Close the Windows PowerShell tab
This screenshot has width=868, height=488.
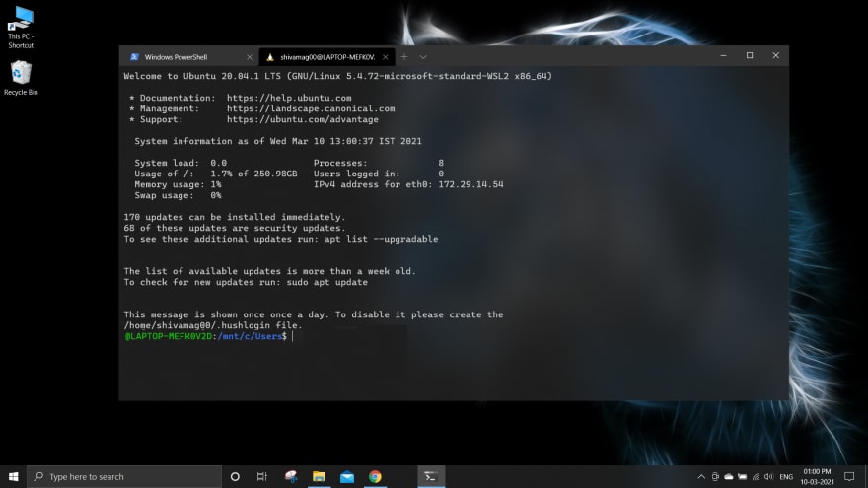pos(250,57)
